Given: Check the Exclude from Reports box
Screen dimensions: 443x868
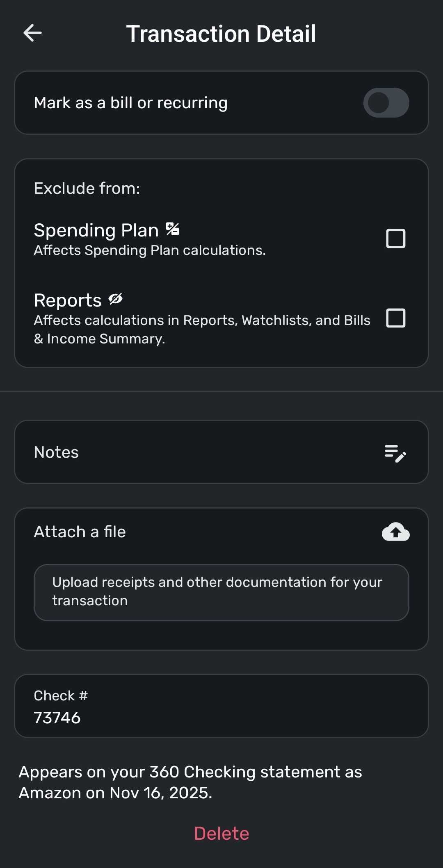Looking at the screenshot, I should [396, 318].
